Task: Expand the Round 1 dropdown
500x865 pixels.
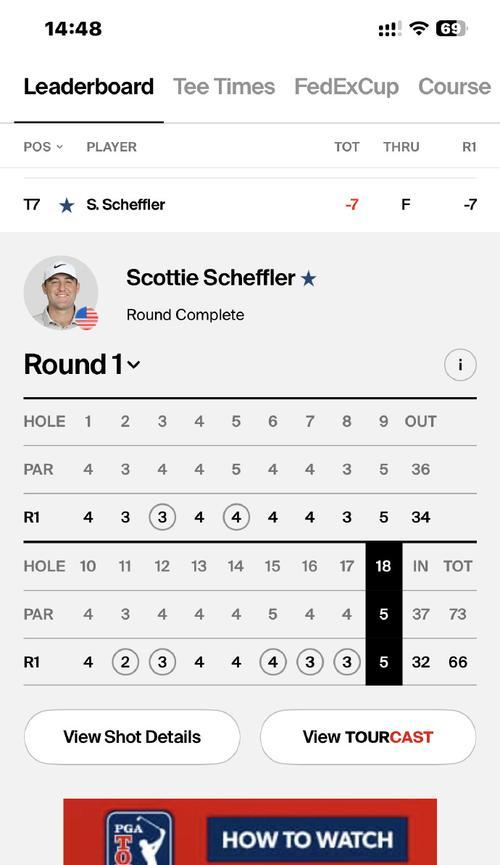Action: point(82,365)
